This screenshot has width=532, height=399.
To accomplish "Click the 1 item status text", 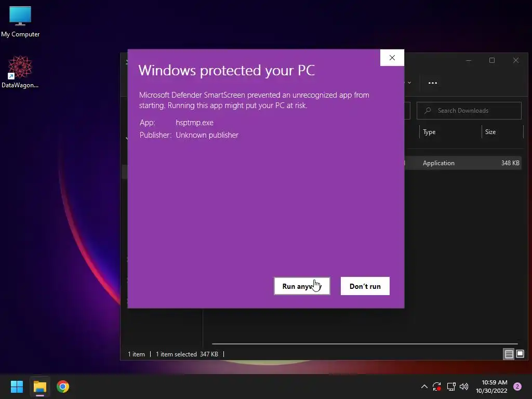I will tap(136, 354).
